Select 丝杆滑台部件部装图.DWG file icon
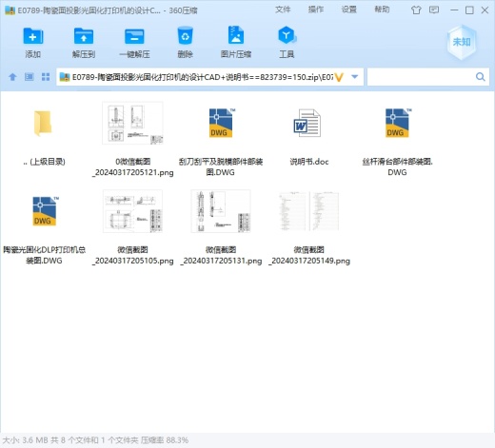Image resolution: width=495 pixels, height=448 pixels. [397, 123]
